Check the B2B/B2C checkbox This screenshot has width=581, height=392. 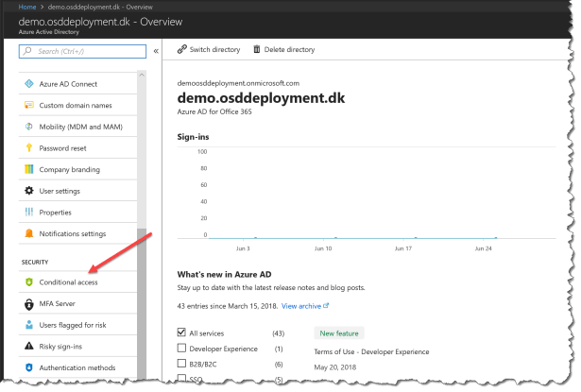point(181,364)
